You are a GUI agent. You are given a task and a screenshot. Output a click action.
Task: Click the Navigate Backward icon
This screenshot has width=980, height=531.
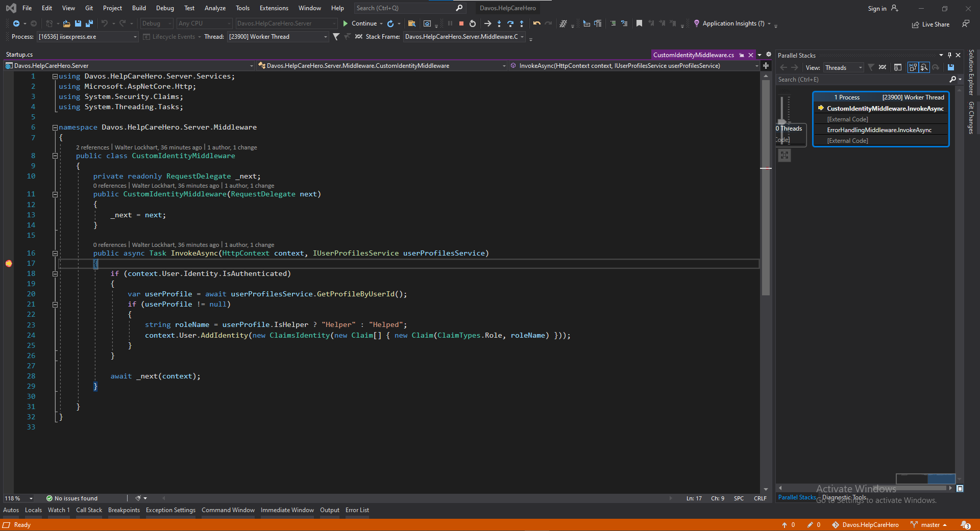[16, 23]
